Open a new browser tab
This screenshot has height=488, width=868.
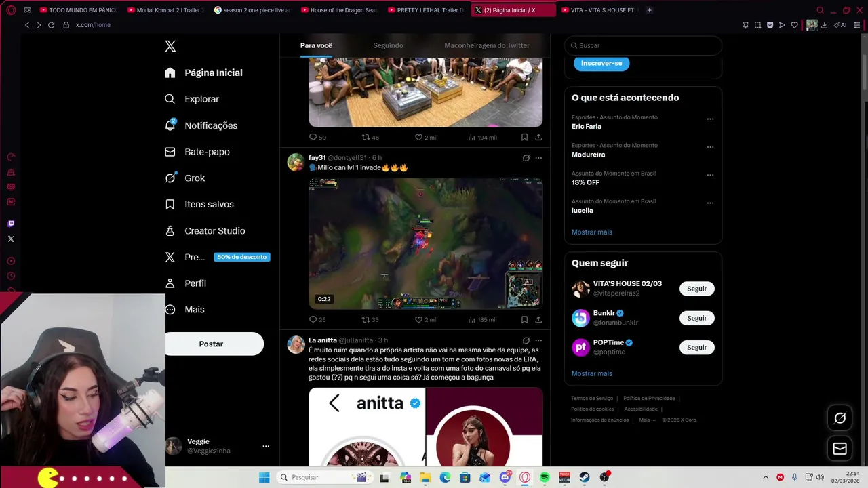[x=649, y=10]
